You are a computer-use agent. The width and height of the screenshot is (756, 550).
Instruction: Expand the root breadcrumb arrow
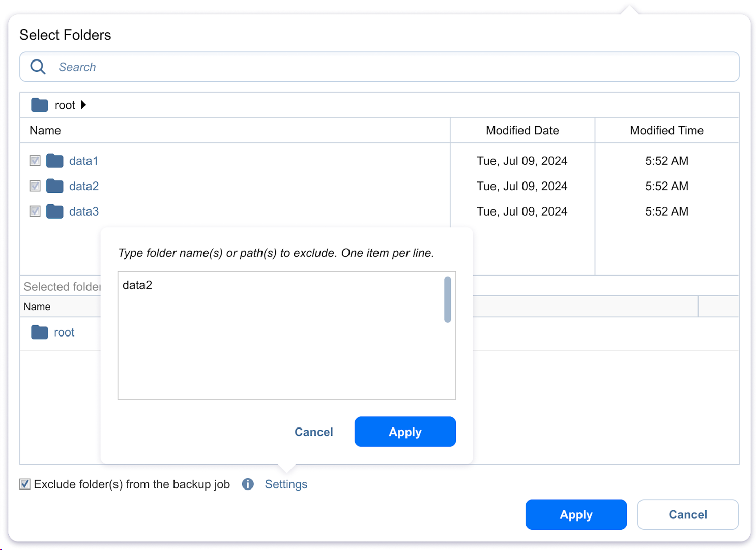(83, 105)
